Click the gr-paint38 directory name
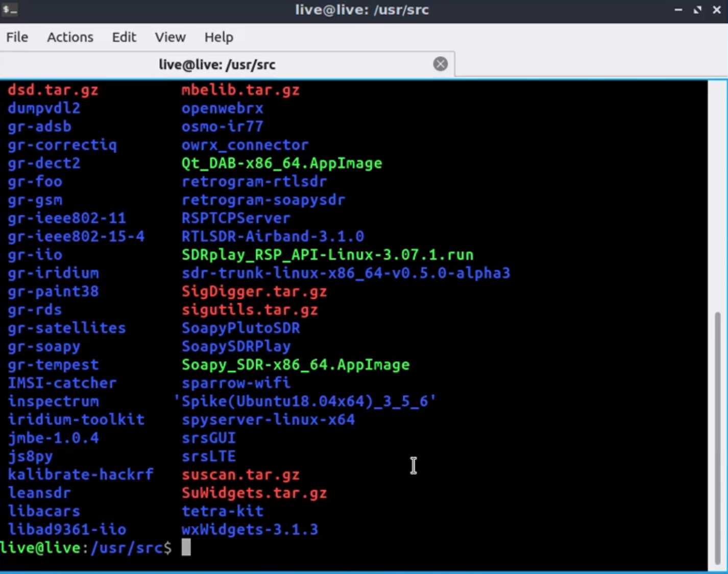Screen dimensions: 728x574 pyautogui.click(x=53, y=292)
